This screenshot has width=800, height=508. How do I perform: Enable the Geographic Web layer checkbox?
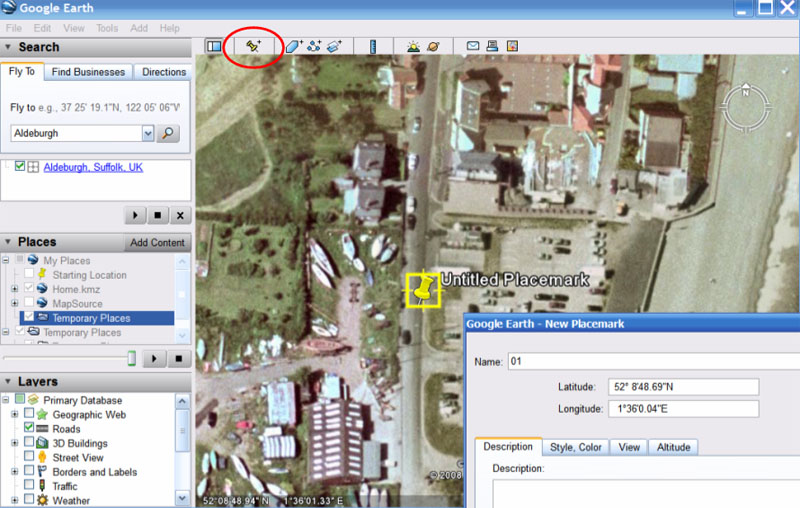pos(29,413)
